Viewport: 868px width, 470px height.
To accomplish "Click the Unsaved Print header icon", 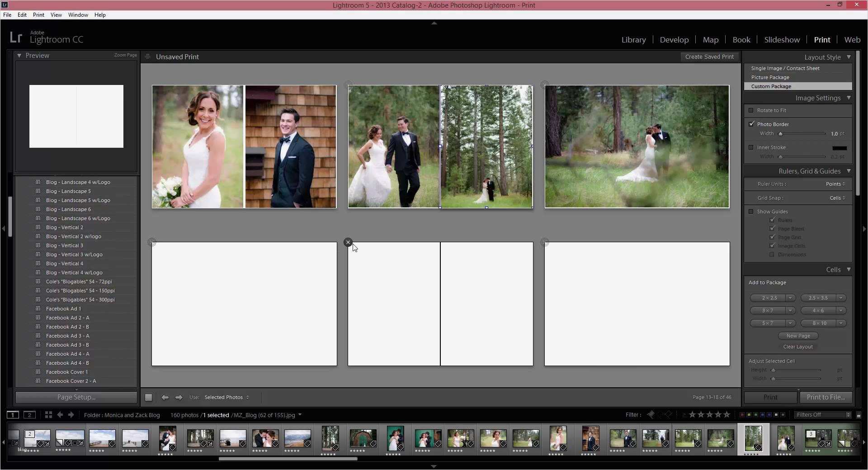I will [147, 56].
